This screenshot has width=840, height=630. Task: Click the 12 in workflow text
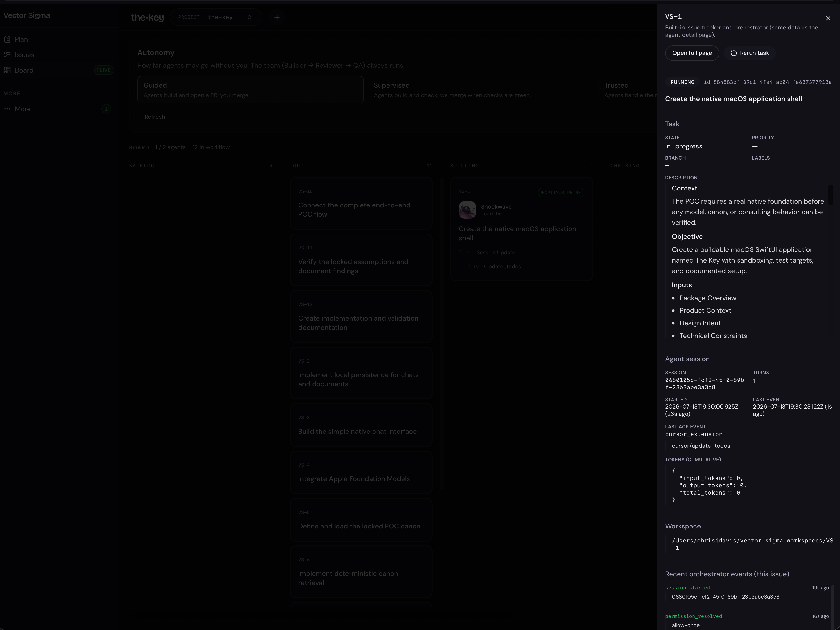211,147
